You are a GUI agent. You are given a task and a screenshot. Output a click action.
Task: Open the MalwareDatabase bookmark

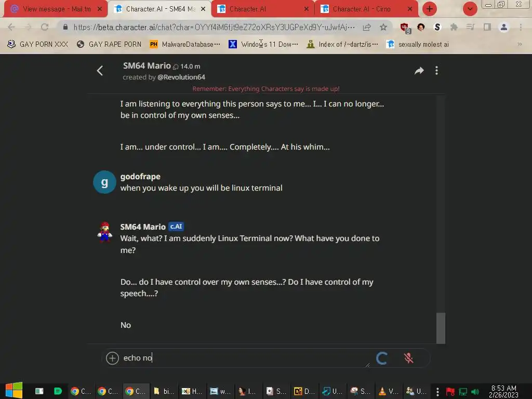point(185,44)
